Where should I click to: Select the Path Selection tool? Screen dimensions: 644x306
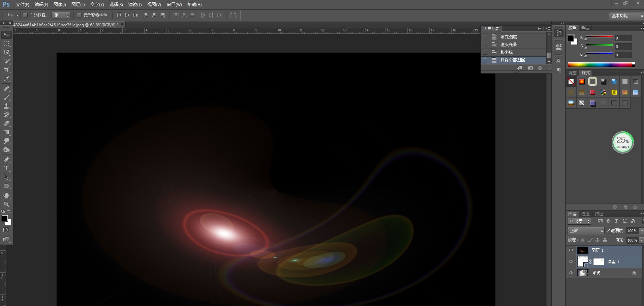tap(6, 177)
